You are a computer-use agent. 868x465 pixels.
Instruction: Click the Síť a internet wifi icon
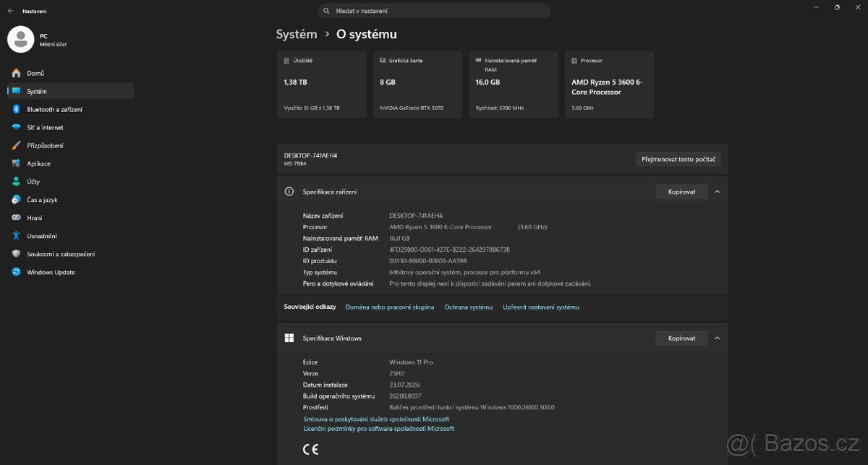click(16, 127)
